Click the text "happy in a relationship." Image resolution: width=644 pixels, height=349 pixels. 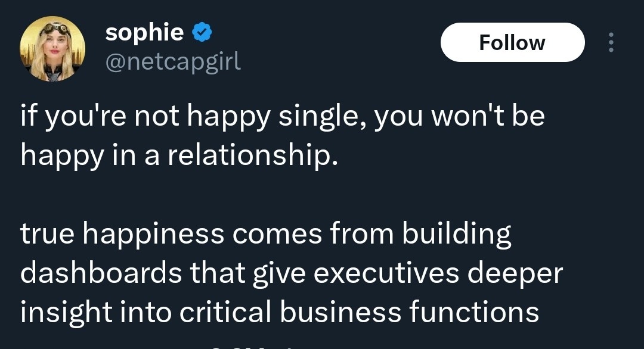[179, 155]
